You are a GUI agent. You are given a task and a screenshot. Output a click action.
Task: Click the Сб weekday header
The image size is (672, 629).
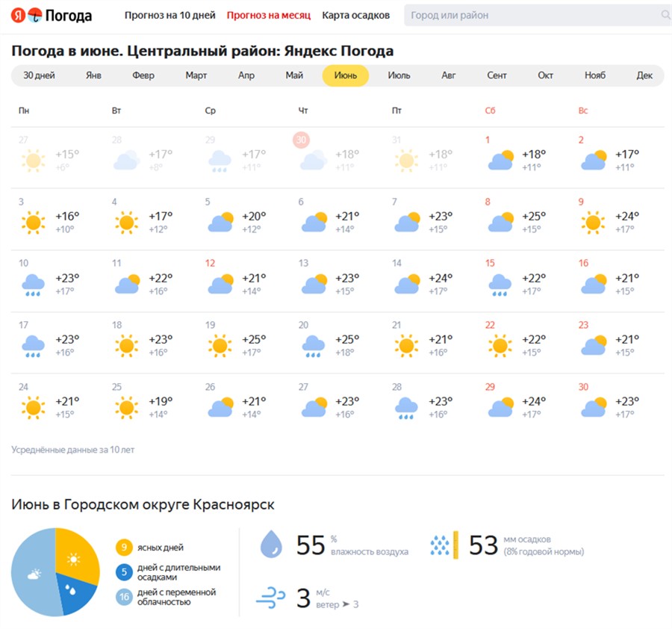coord(491,111)
